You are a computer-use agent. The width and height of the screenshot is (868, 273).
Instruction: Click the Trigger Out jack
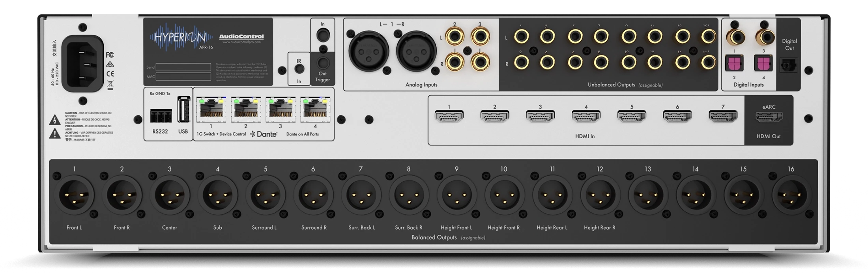point(323,63)
